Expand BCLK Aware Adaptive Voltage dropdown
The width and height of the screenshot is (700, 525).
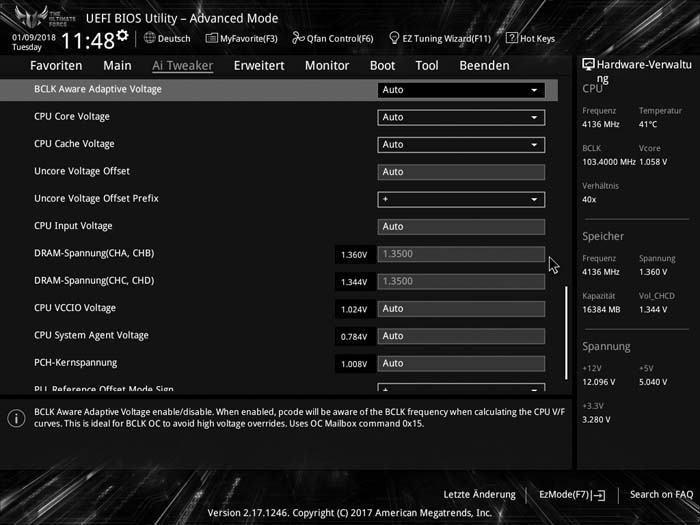[461, 90]
